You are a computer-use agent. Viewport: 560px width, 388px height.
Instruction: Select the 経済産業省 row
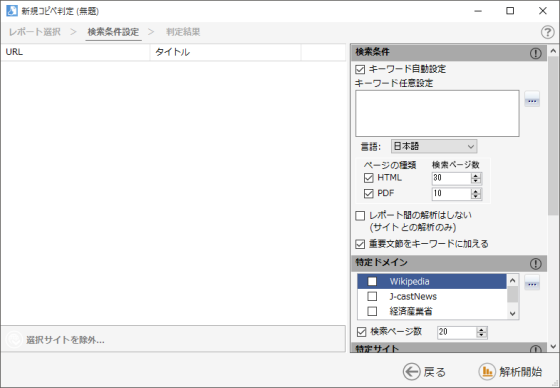tap(432, 311)
